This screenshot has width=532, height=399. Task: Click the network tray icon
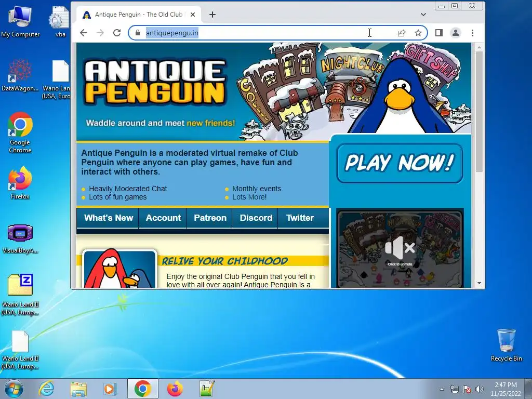tap(454, 389)
